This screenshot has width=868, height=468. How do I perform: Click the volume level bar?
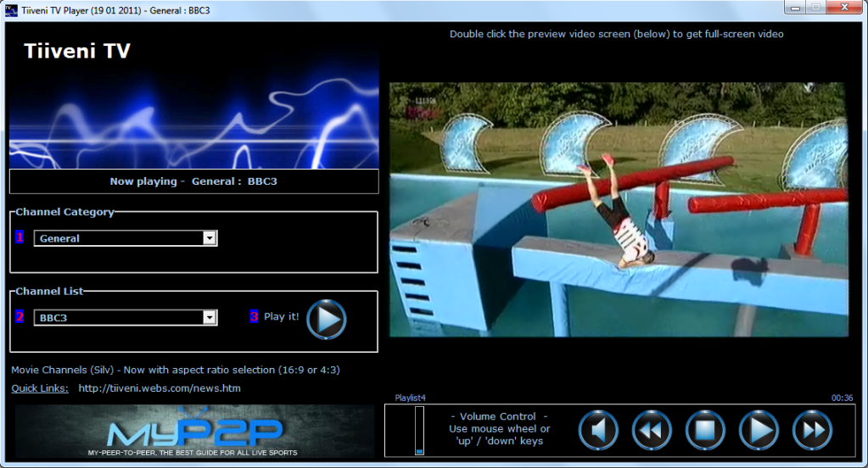[420, 431]
